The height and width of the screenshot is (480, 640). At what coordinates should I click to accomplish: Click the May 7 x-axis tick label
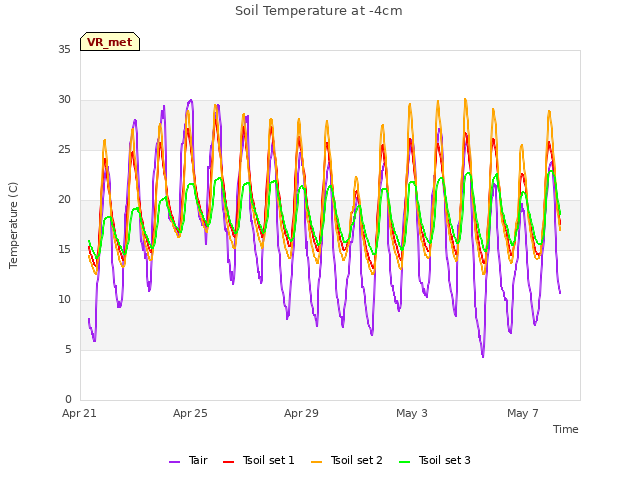pyautogui.click(x=523, y=413)
